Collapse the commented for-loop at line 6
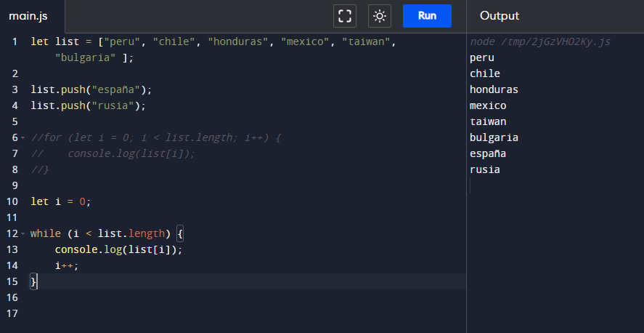Screen dimensions: 644x333 click(x=23, y=138)
